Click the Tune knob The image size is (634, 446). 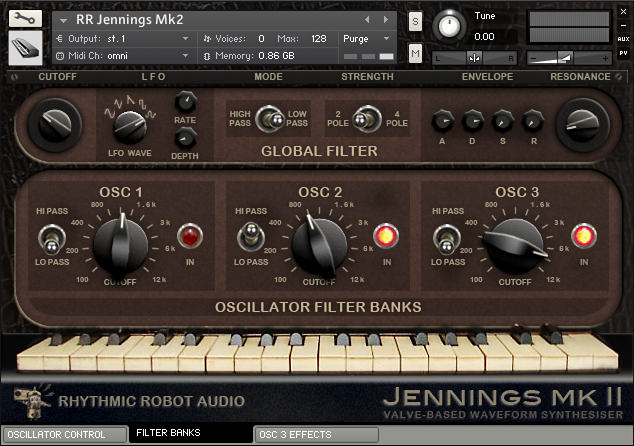click(449, 25)
